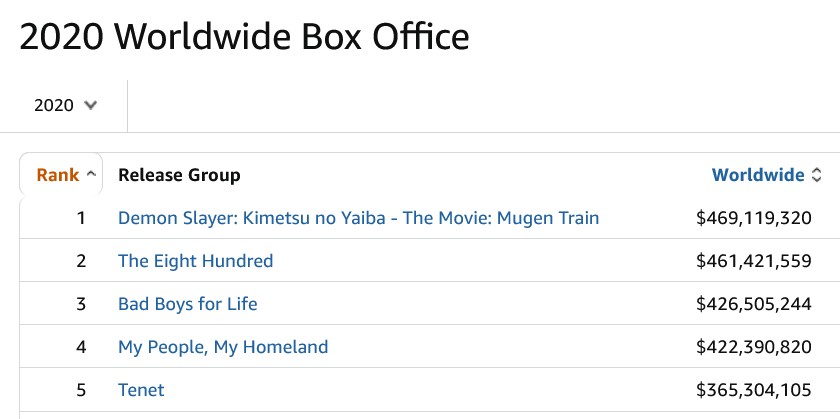Screen dimensions: 840x419
Task: Sort table by Rank header
Action: (58, 175)
